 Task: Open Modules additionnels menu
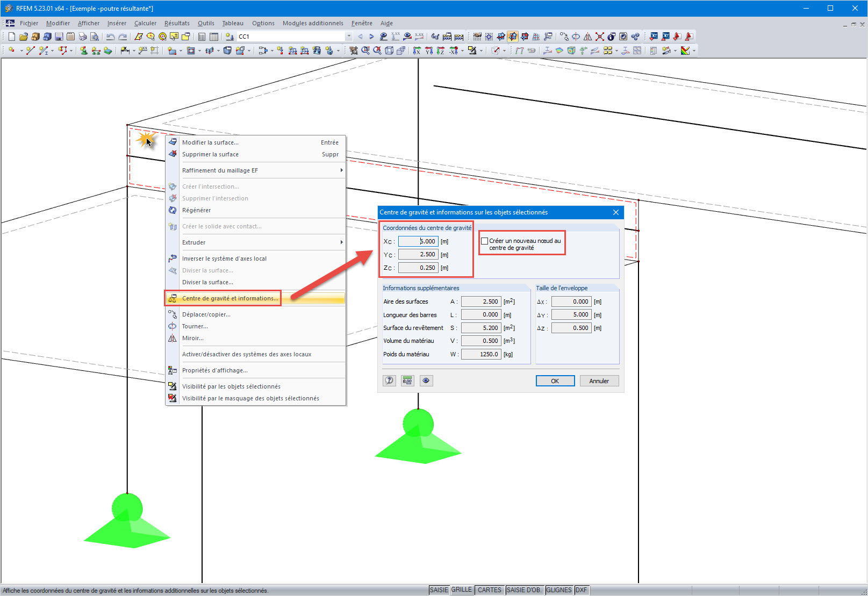click(313, 23)
